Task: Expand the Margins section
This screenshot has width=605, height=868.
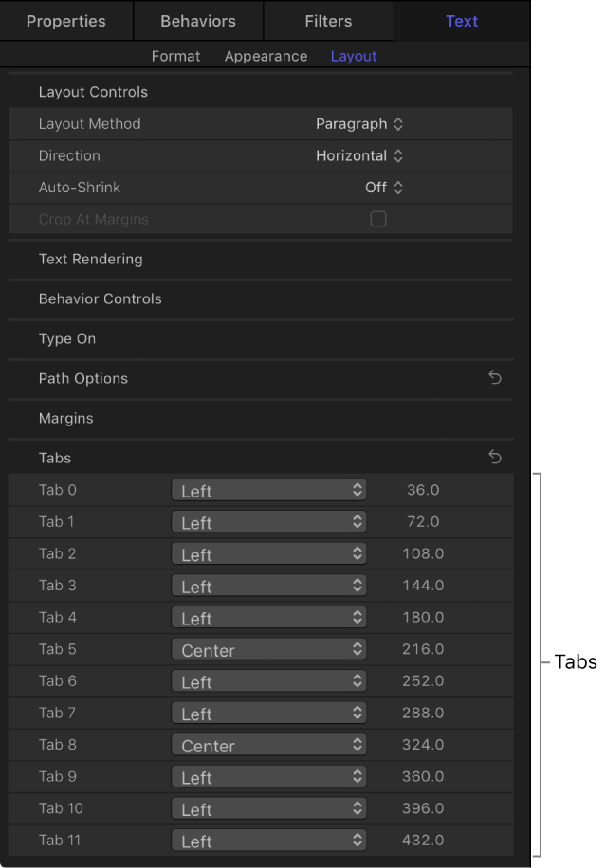Action: tap(64, 418)
